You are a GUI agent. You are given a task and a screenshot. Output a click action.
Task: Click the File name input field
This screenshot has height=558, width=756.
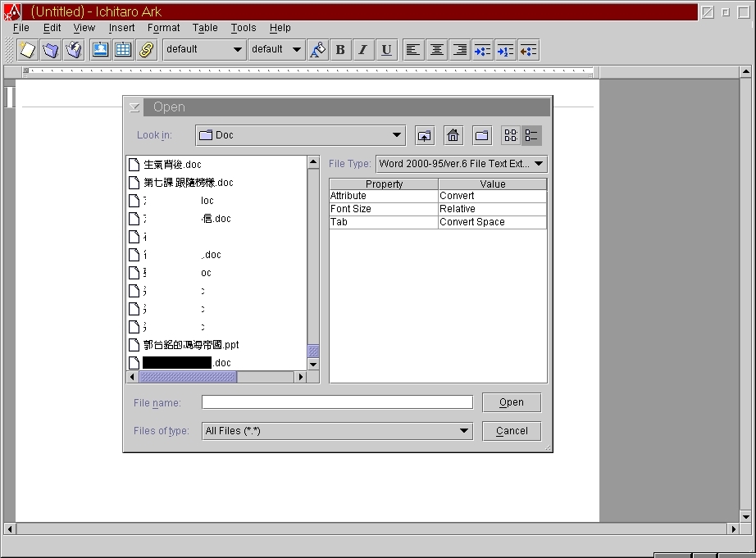[337, 402]
